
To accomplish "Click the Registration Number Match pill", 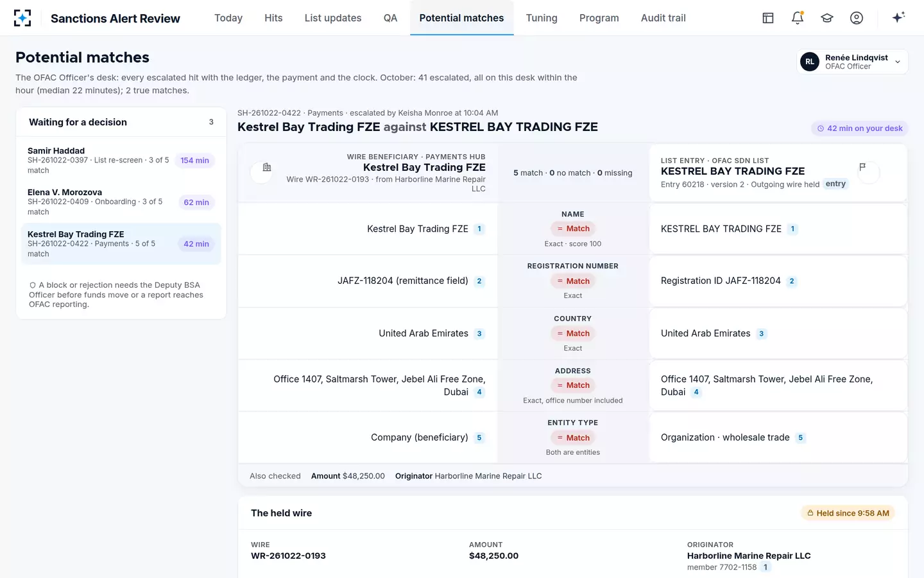I will point(573,281).
